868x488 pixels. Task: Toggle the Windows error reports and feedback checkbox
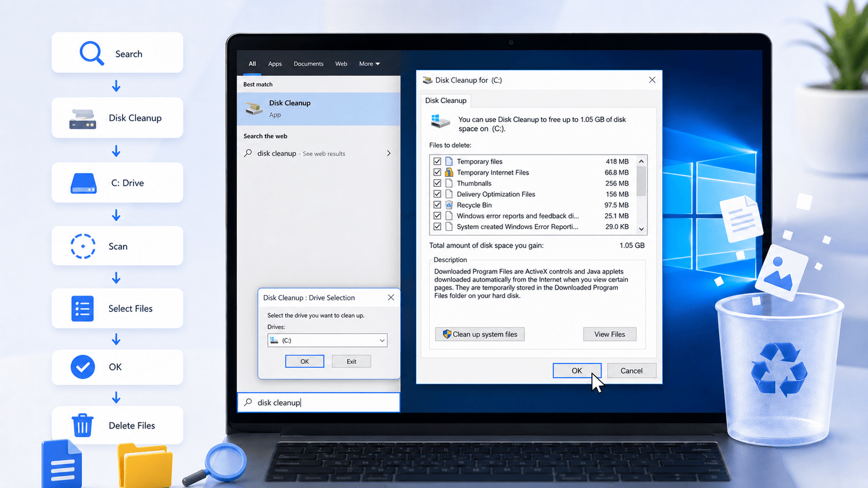(x=437, y=216)
